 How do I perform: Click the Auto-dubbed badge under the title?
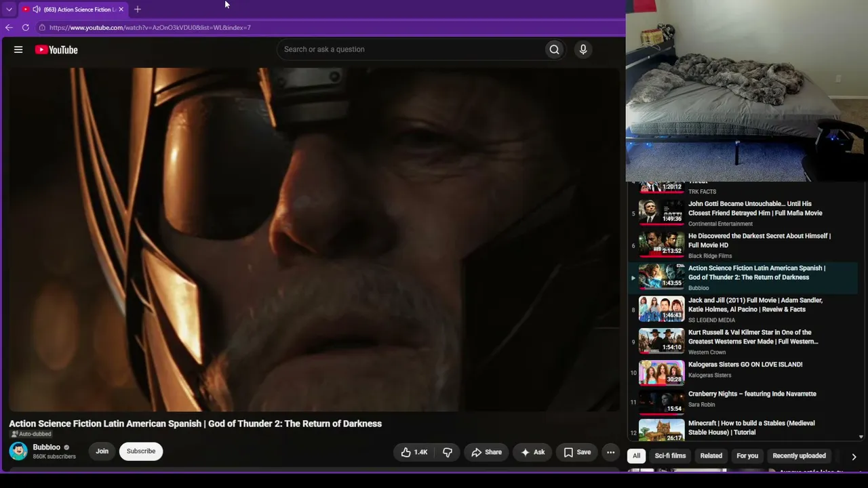coord(31,434)
